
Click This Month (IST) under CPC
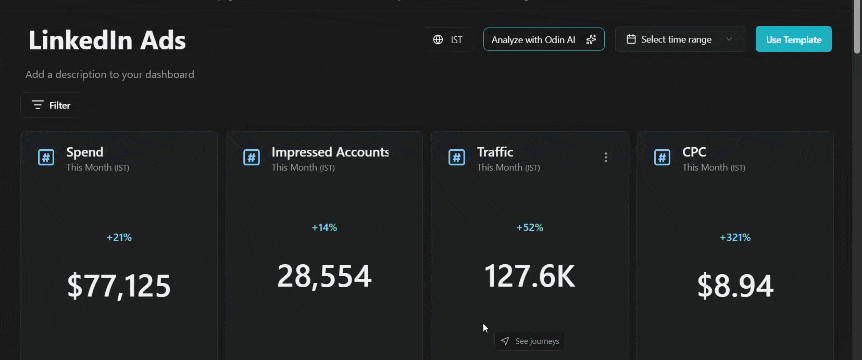click(x=714, y=168)
